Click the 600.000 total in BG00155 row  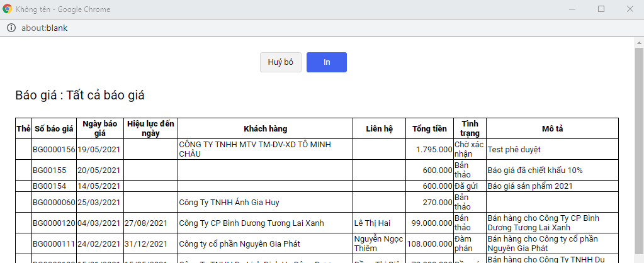point(438,171)
